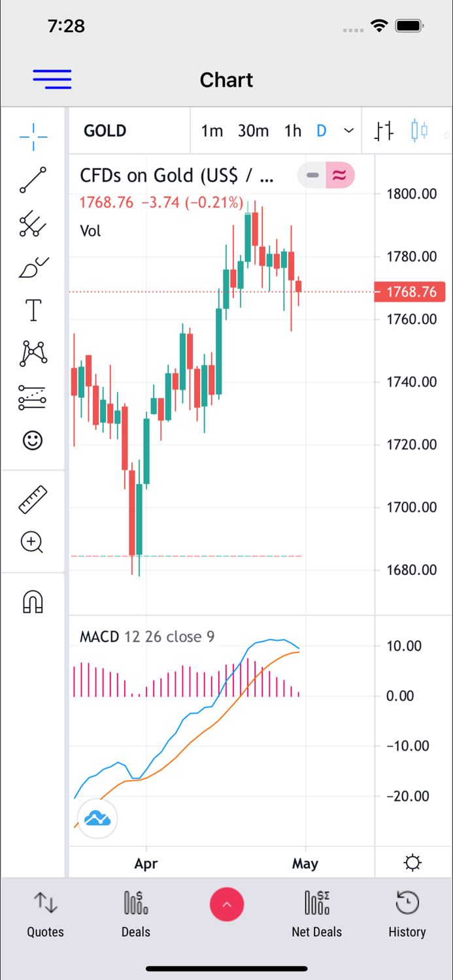Switch to the 30m timeframe
Viewport: 453px width, 980px height.
point(253,131)
